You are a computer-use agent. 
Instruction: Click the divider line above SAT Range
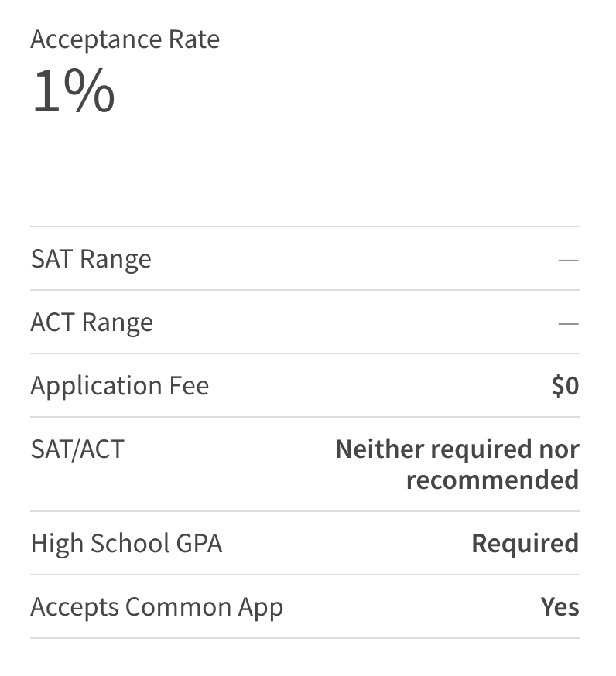click(x=305, y=227)
